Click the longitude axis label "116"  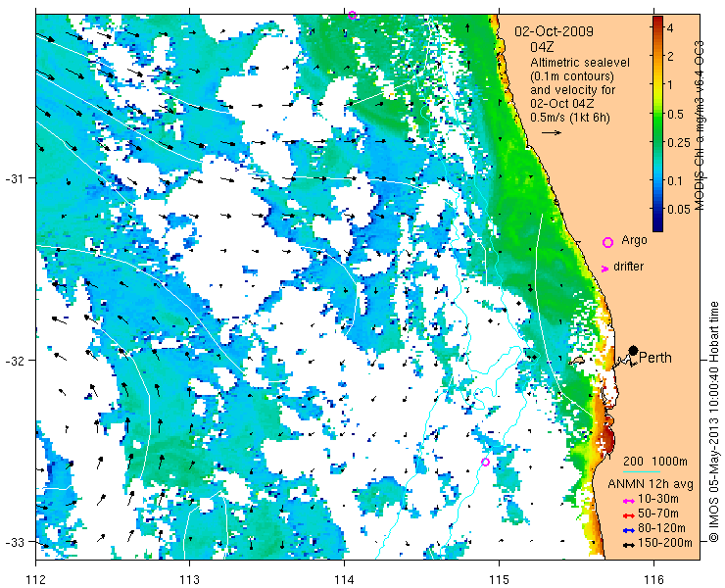coord(653,579)
